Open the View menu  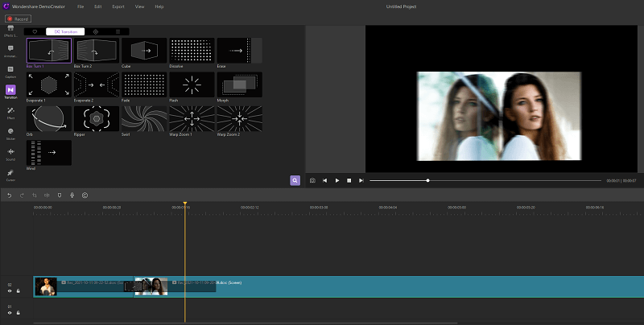pos(139,6)
